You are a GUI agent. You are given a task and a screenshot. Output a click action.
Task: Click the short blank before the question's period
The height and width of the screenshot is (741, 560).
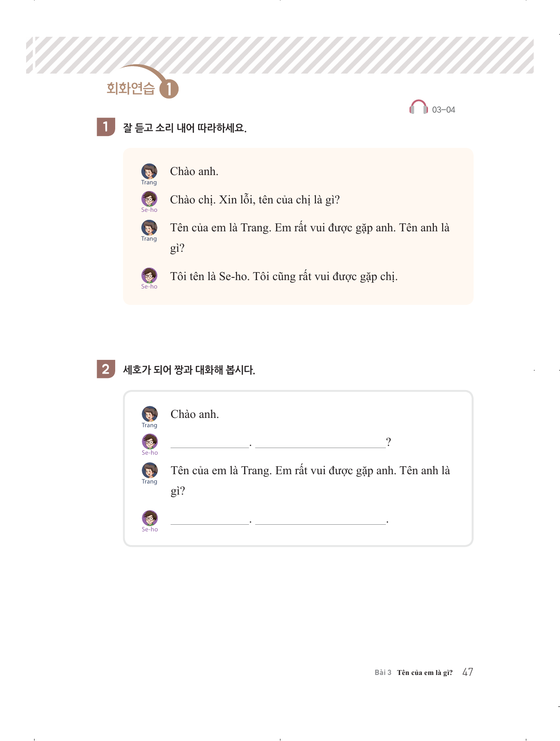210,443
